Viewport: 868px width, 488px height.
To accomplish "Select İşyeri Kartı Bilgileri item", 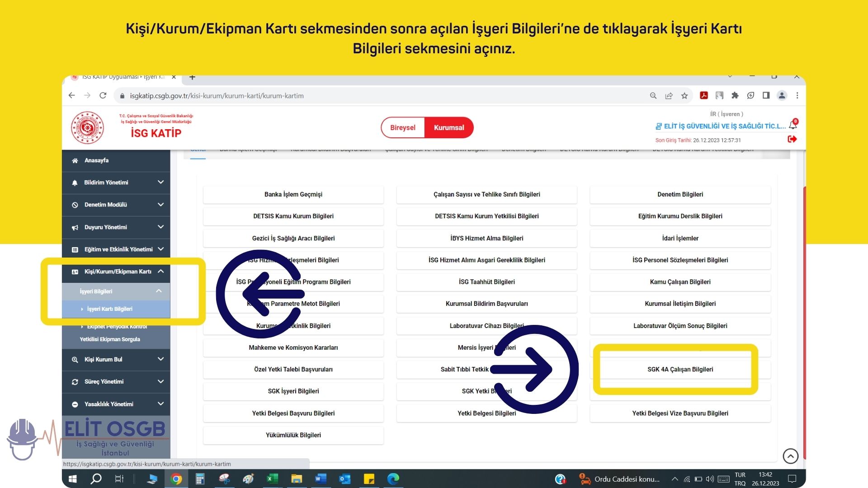I will click(x=110, y=309).
